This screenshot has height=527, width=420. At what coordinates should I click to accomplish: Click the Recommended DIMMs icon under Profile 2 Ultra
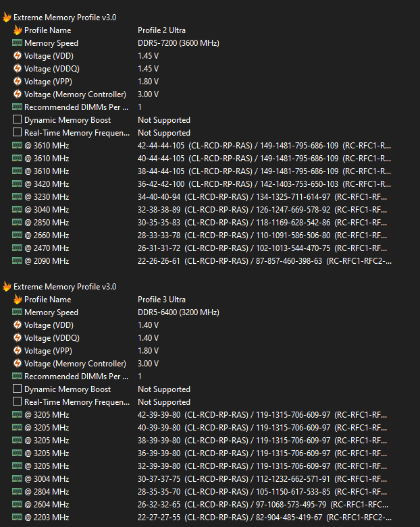pos(17,107)
